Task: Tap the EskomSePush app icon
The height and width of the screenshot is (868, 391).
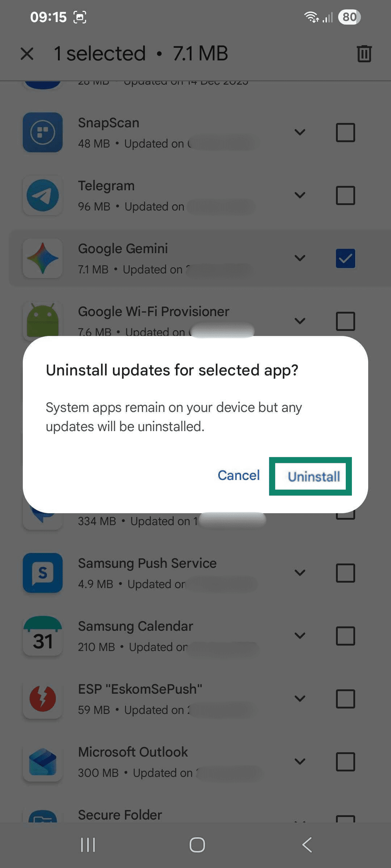Action: click(x=43, y=699)
